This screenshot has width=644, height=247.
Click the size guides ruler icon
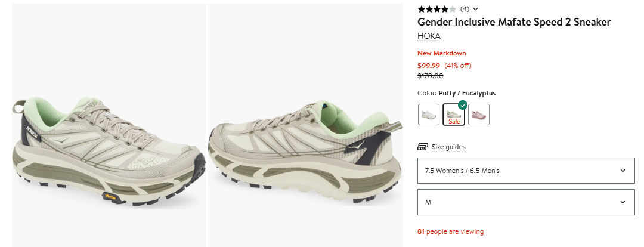coord(423,147)
